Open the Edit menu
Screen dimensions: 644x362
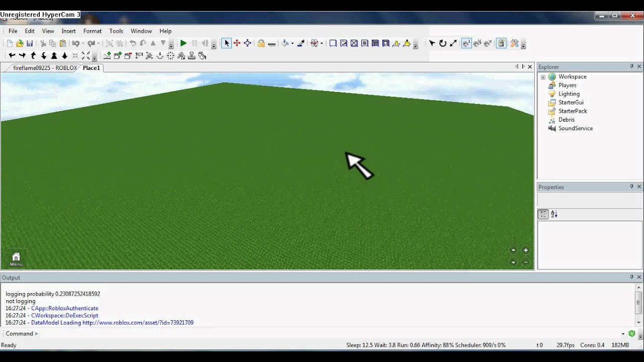(30, 31)
